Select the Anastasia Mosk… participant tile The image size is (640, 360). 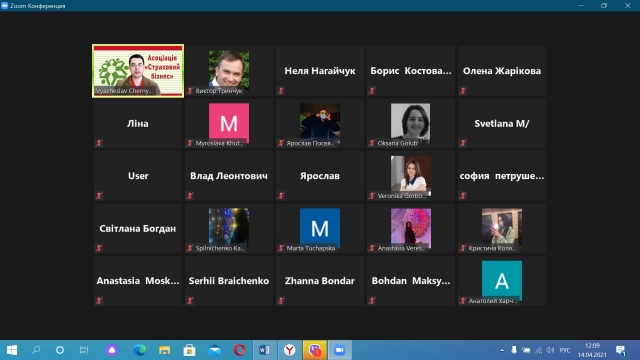click(x=138, y=281)
